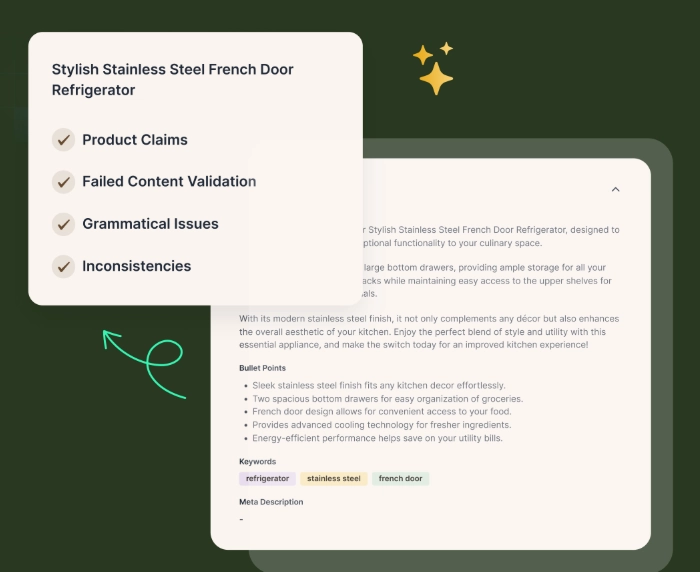This screenshot has height=572, width=700.
Task: Click the Meta Description heading
Action: pos(271,502)
